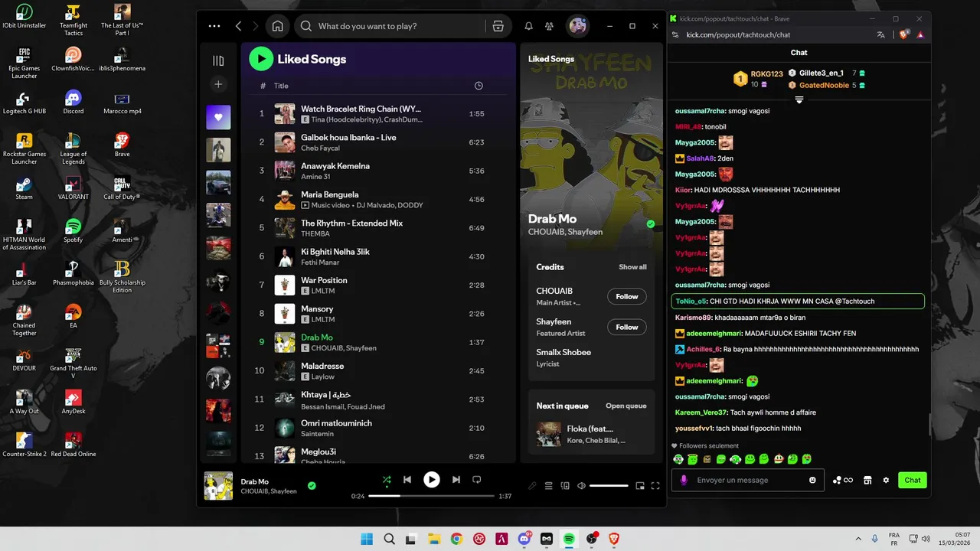Select song Maladresse by Laylow
Viewport: 980px width, 551px height.
coord(322,366)
